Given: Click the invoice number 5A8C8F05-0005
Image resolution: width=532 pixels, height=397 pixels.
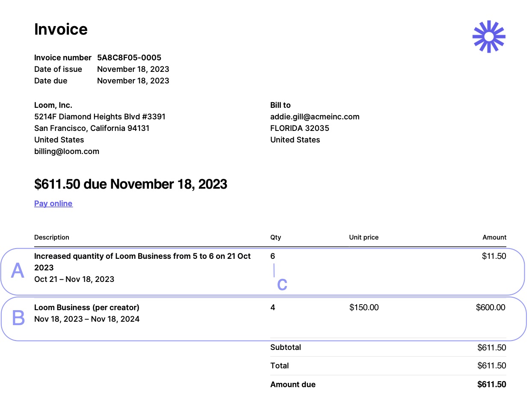Looking at the screenshot, I should (x=129, y=58).
